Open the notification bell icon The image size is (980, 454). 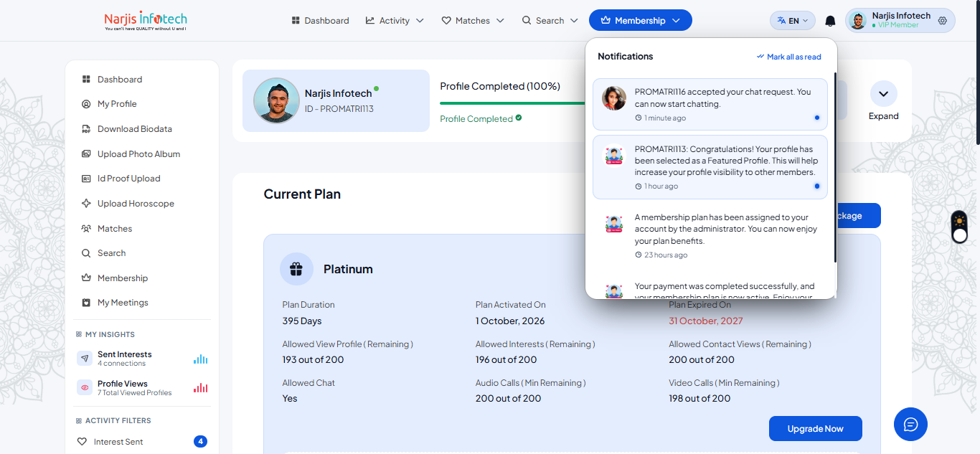pyautogui.click(x=830, y=21)
